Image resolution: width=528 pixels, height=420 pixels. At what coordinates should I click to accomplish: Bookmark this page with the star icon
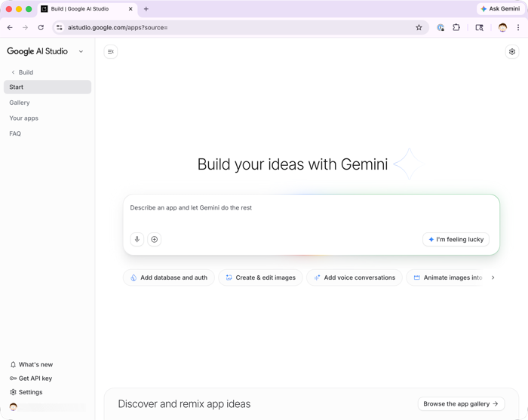[419, 27]
